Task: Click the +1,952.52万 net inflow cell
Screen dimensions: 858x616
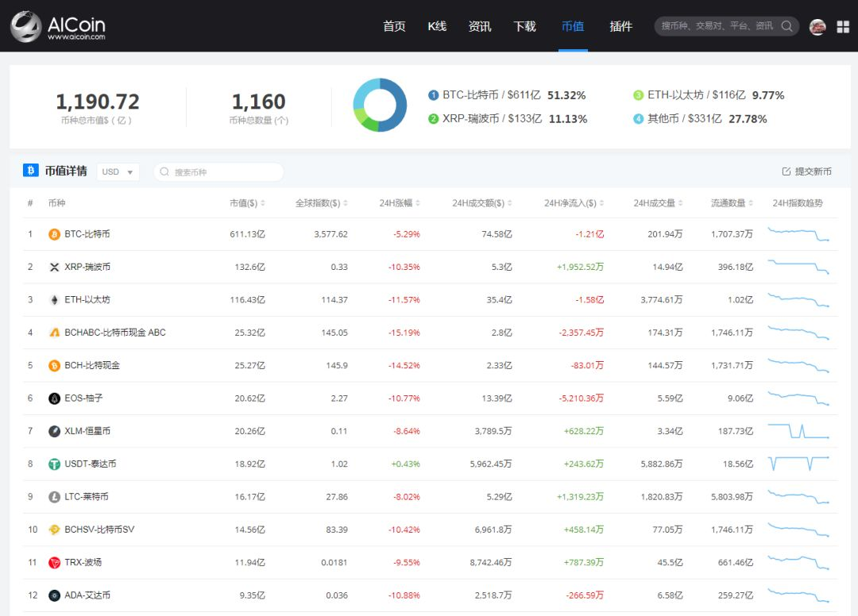Action: [580, 267]
